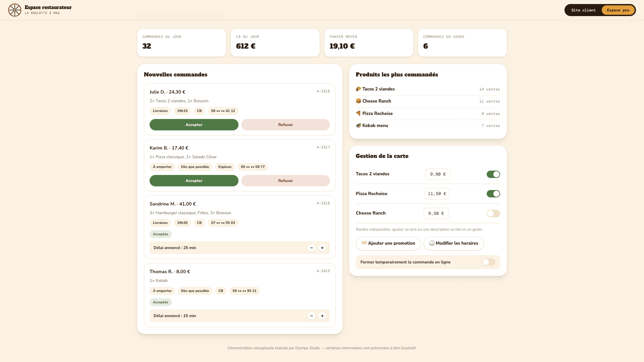
Task: Click the Commandes du jour card showing 32
Action: (x=181, y=43)
